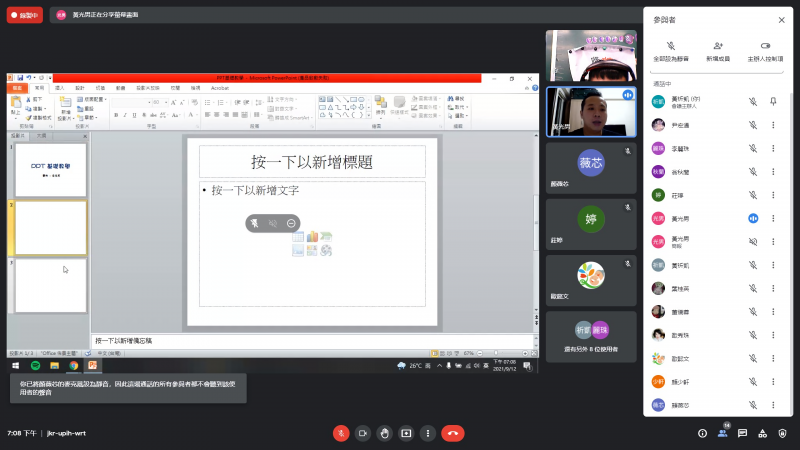Screen dimensions: 800x450
Task: Mute 光男's presentation audio row
Action: (x=753, y=242)
